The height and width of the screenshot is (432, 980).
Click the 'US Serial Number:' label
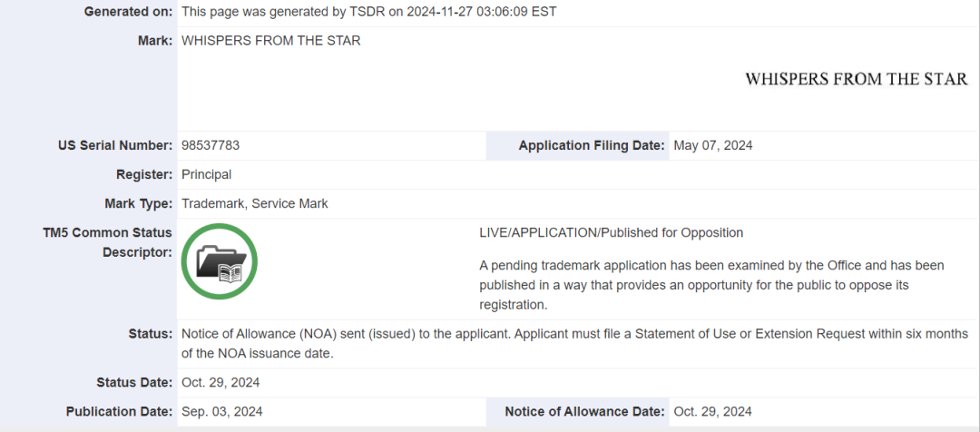(115, 145)
